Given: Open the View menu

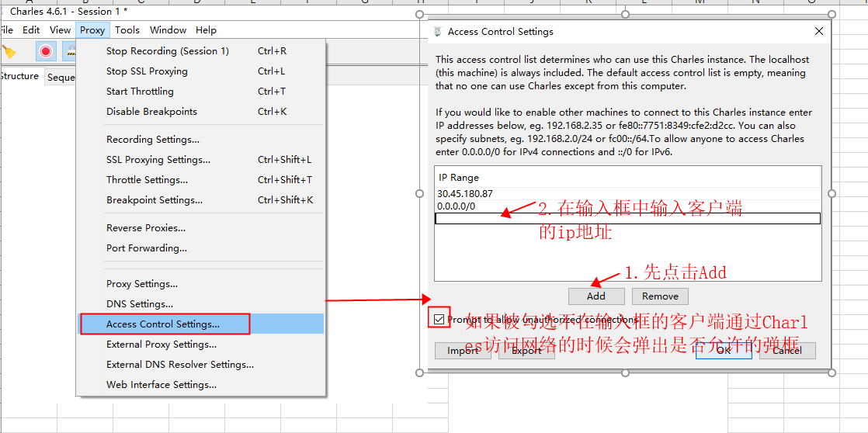Looking at the screenshot, I should pyautogui.click(x=60, y=29).
